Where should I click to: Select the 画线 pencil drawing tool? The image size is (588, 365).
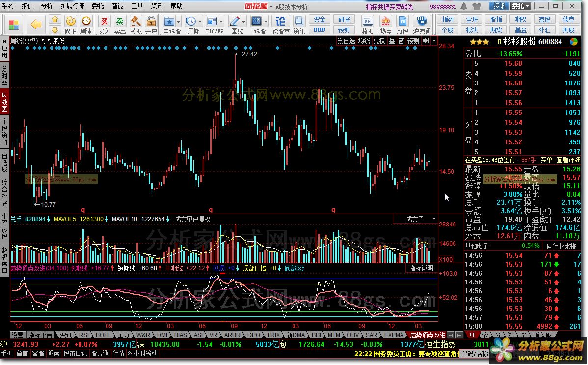click(x=235, y=21)
